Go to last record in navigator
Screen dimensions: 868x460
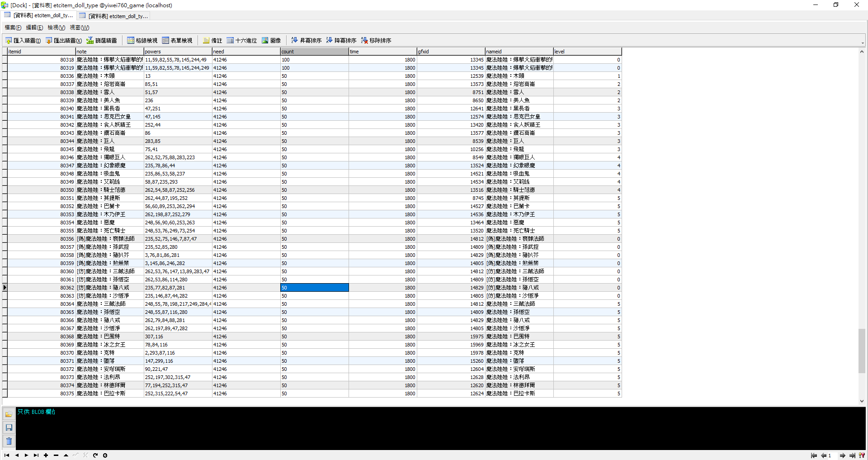tap(36, 455)
